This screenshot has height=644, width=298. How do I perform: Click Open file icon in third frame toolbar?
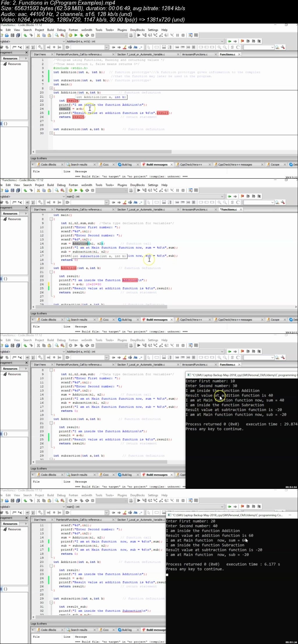pyautogui.click(x=7, y=345)
